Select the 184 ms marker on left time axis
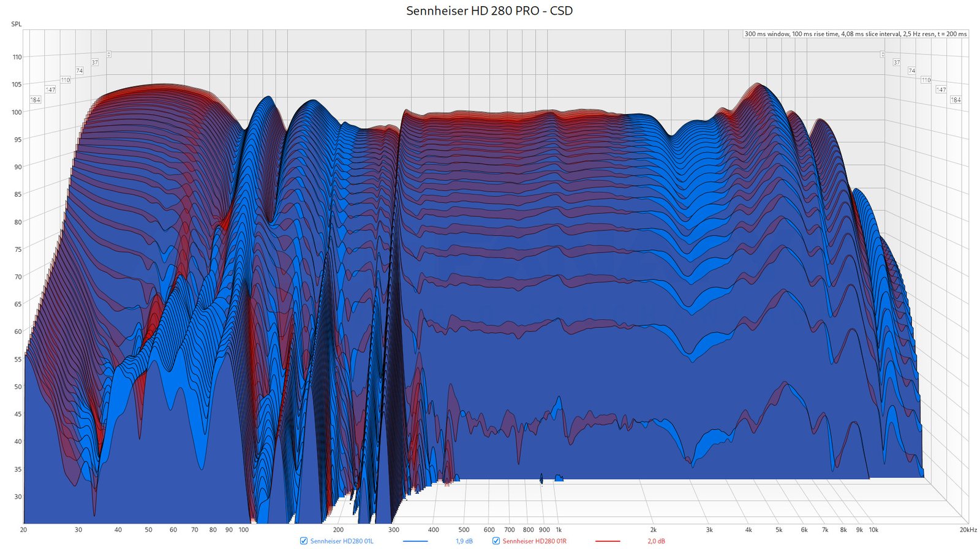The height and width of the screenshot is (549, 980). tap(36, 100)
